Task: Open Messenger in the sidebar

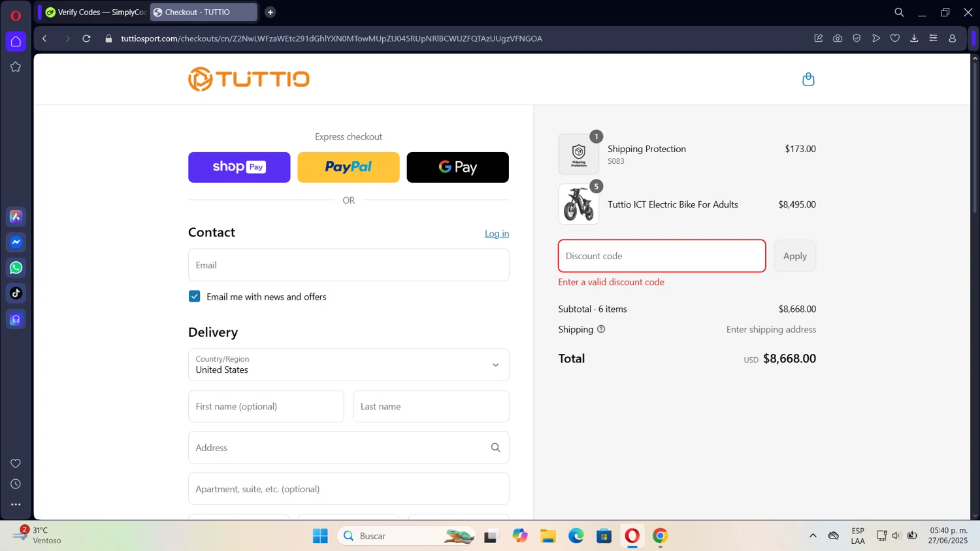Action: tap(16, 242)
